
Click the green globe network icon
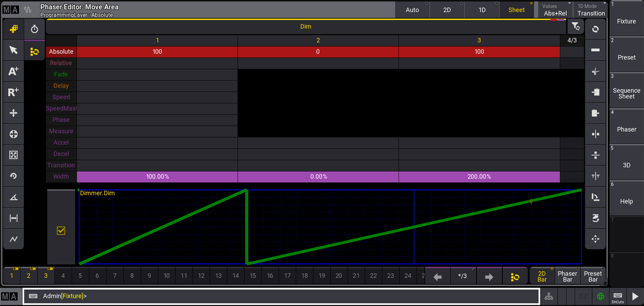pos(600,296)
